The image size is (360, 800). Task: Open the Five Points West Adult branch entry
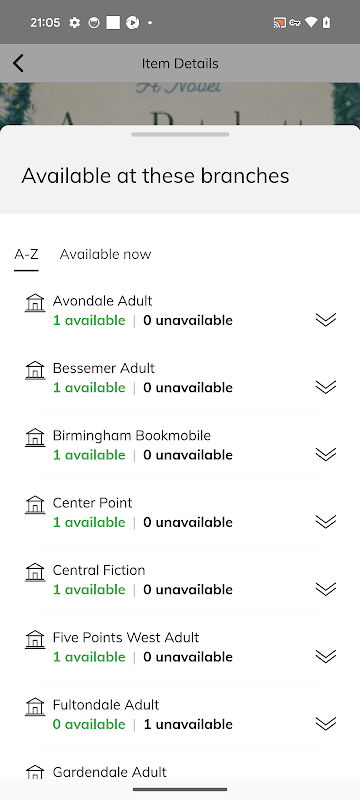click(180, 648)
